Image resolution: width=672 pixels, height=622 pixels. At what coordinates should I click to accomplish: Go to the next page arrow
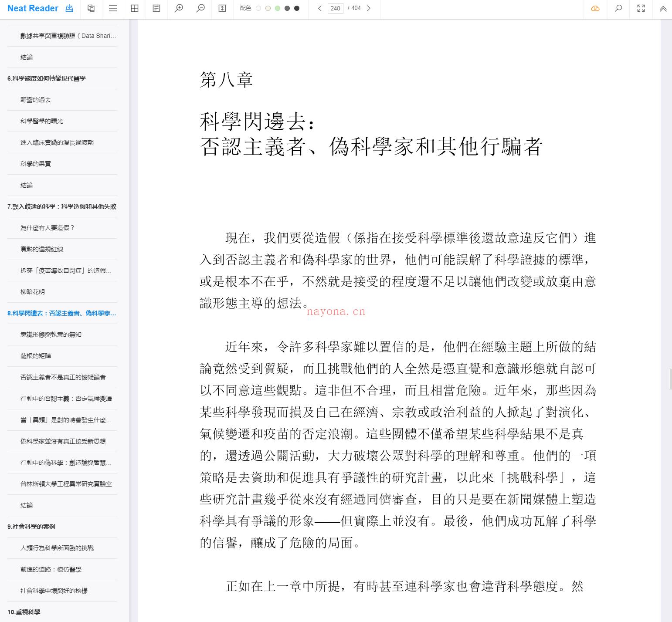369,8
